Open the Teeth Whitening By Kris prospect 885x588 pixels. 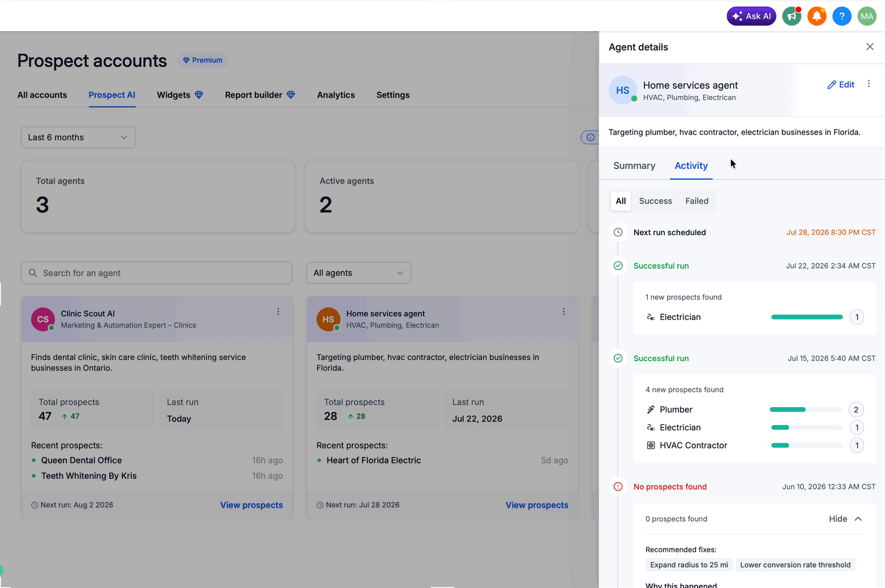89,476
